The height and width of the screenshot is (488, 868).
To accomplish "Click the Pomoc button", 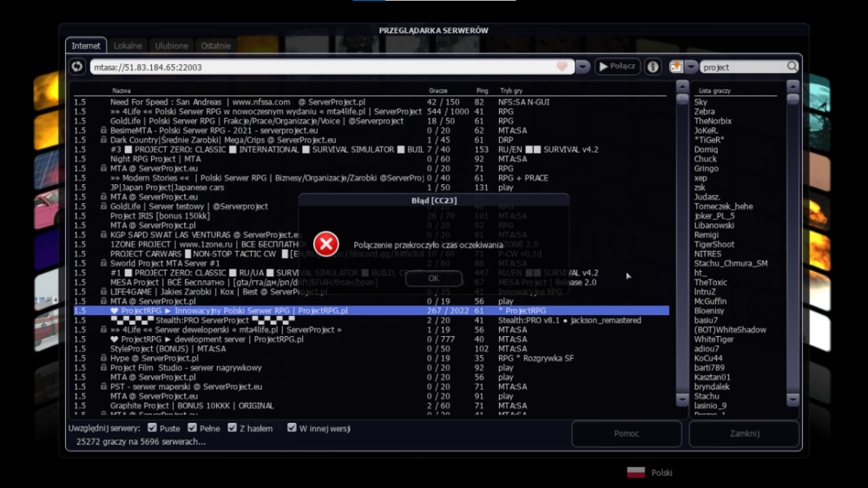I will [626, 433].
